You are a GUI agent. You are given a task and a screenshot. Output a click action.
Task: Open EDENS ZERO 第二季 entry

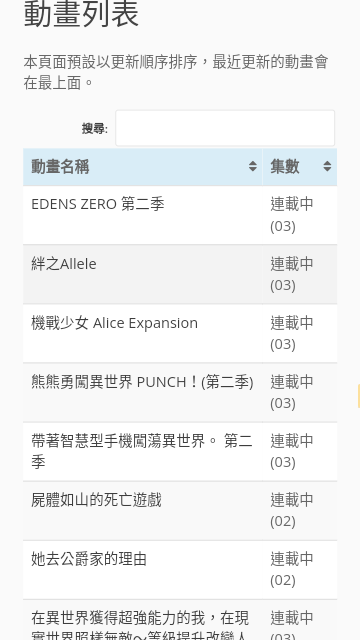[x=98, y=204]
